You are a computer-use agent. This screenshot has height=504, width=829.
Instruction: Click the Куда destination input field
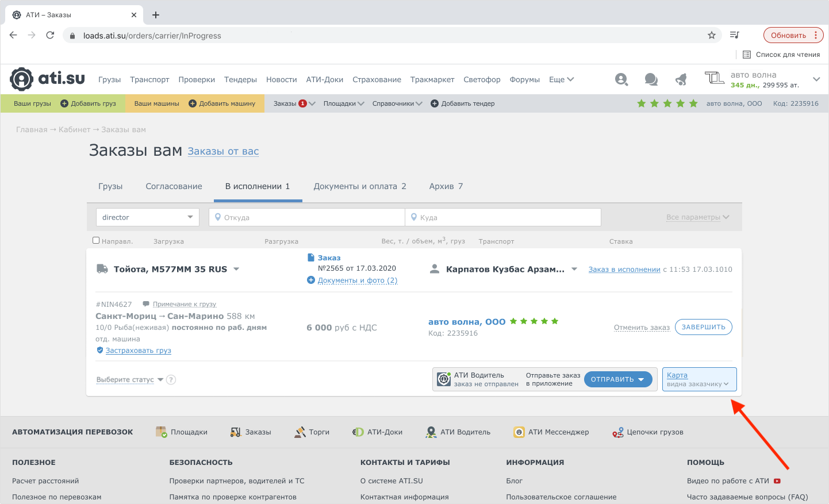click(503, 217)
